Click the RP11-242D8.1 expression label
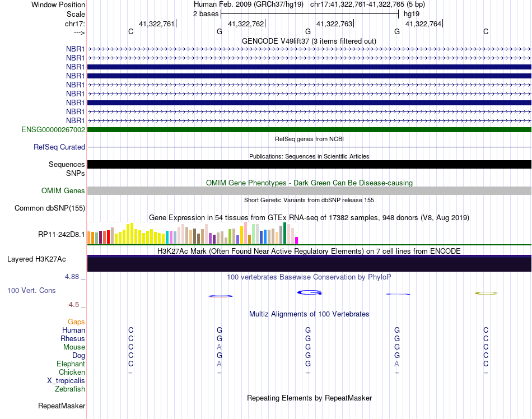The image size is (532, 419). [62, 235]
